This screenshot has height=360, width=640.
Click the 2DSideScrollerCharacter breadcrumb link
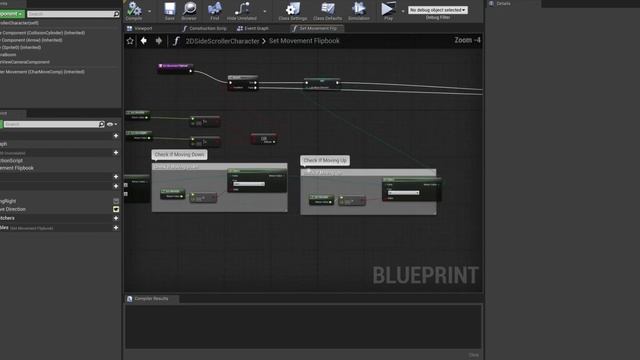point(222,41)
